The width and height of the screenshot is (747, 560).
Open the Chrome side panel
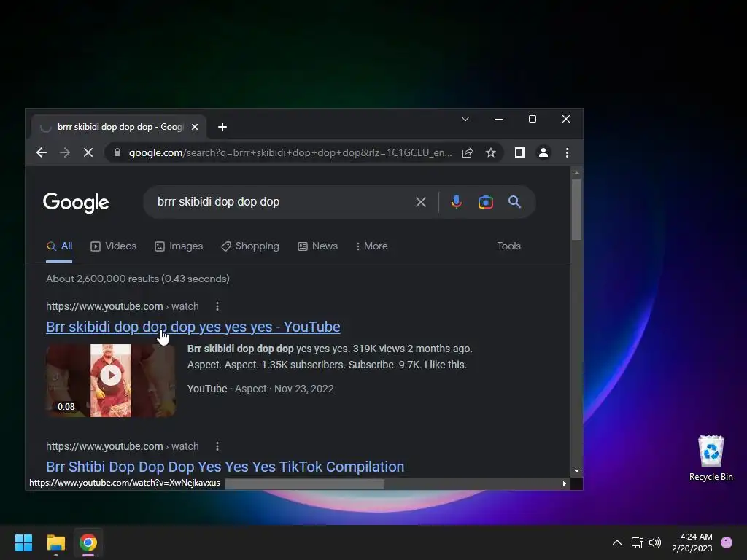pyautogui.click(x=519, y=152)
